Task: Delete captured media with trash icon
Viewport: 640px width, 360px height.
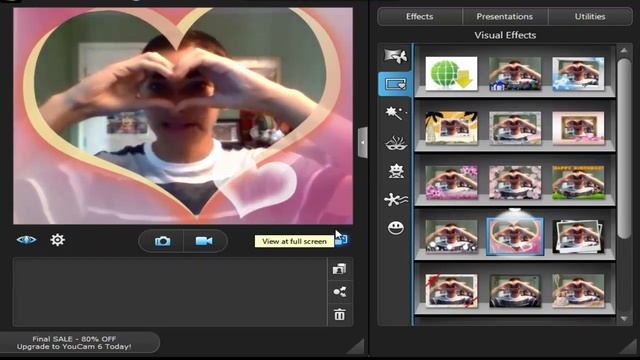Action: [340, 315]
